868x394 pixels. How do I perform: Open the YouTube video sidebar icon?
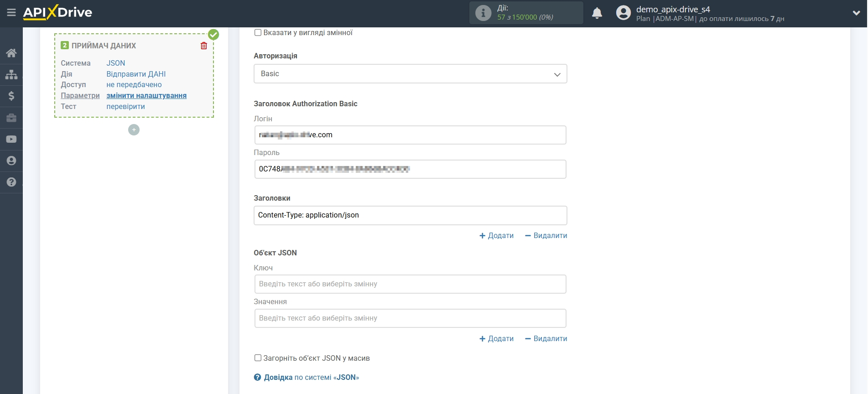(x=11, y=139)
